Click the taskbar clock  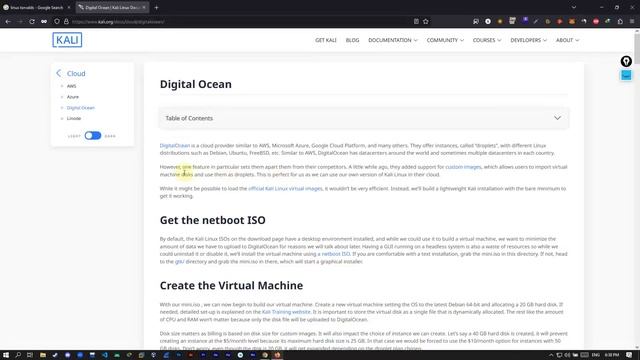612,355
